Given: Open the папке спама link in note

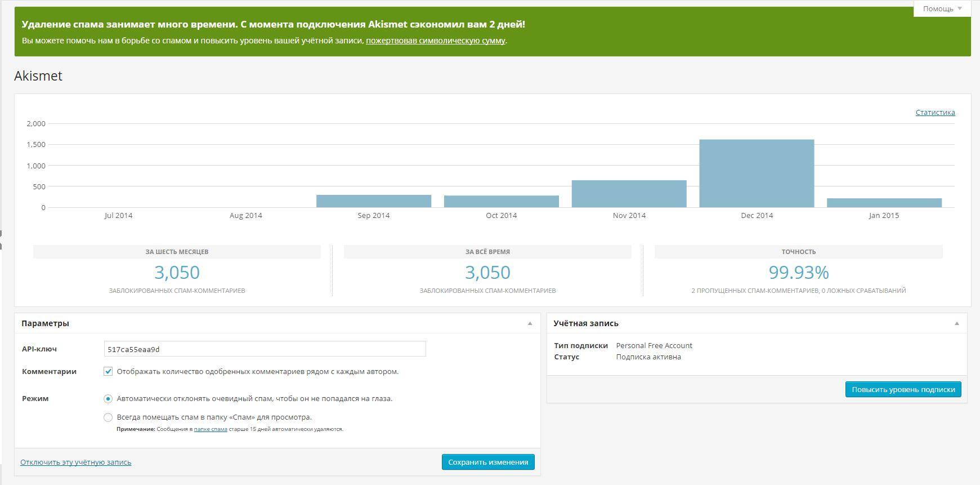Looking at the screenshot, I should pos(211,429).
